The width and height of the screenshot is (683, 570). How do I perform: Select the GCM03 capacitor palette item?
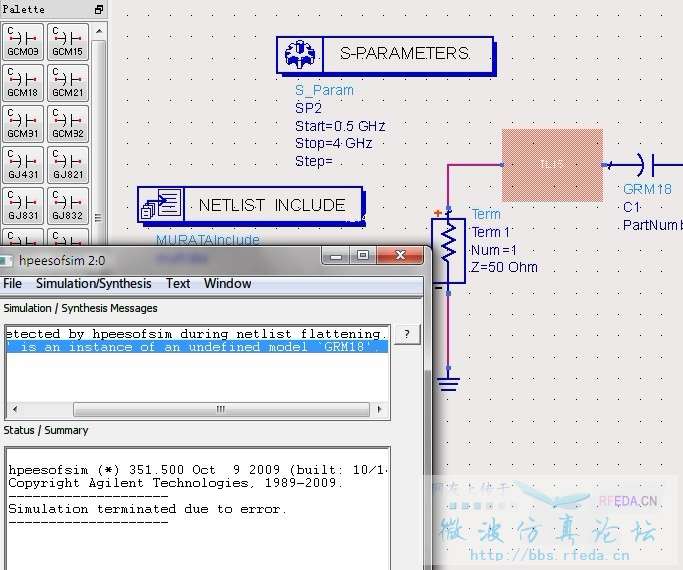tap(23, 42)
